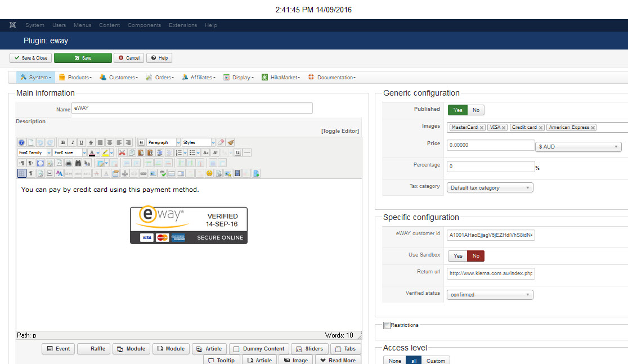Image resolution: width=628 pixels, height=364 pixels.
Task: Open the Verified status dropdown
Action: tap(490, 295)
